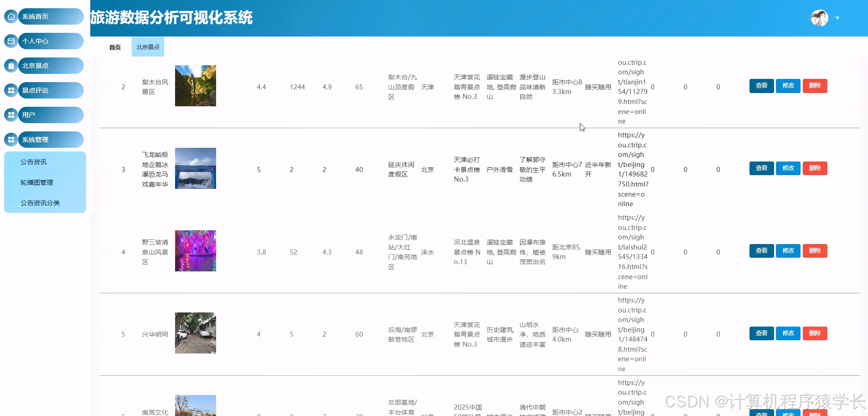Click 距北京85.9km distance cell
This screenshot has height=416, width=868.
tap(567, 252)
